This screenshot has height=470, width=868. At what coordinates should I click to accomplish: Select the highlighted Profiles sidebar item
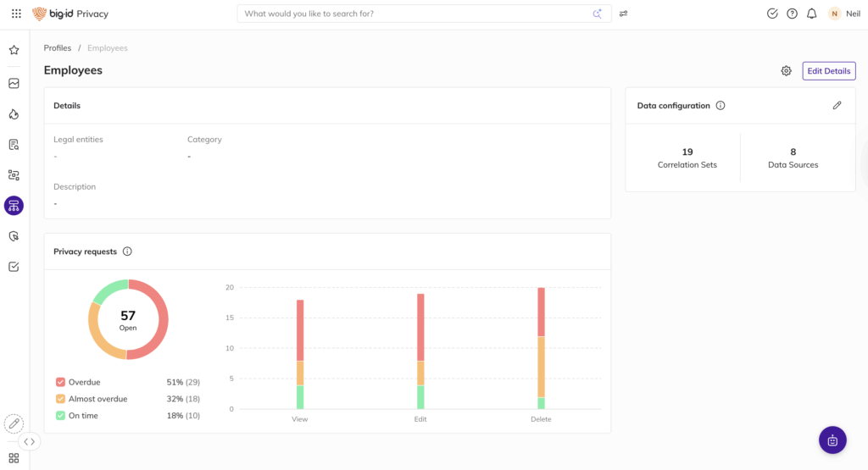tap(14, 206)
